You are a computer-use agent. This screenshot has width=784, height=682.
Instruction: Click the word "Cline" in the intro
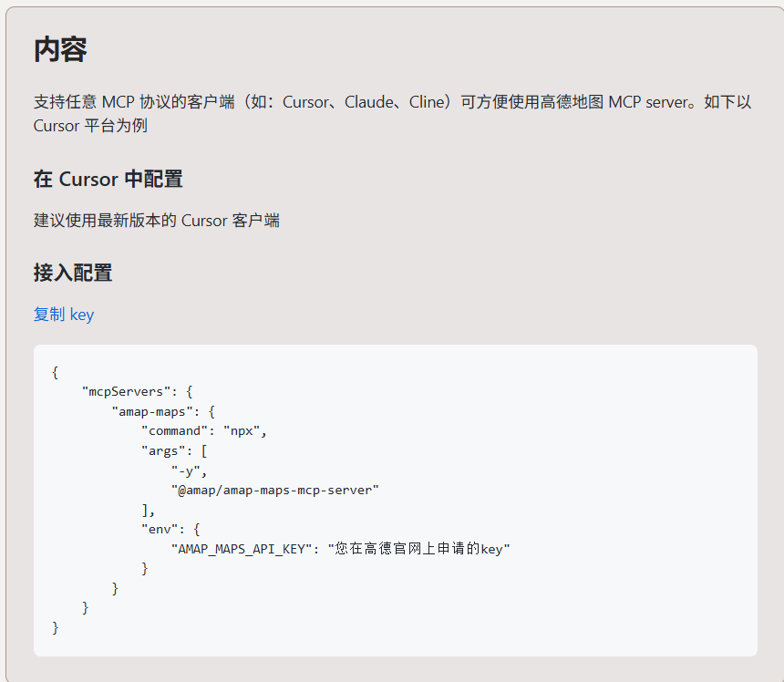(x=427, y=102)
